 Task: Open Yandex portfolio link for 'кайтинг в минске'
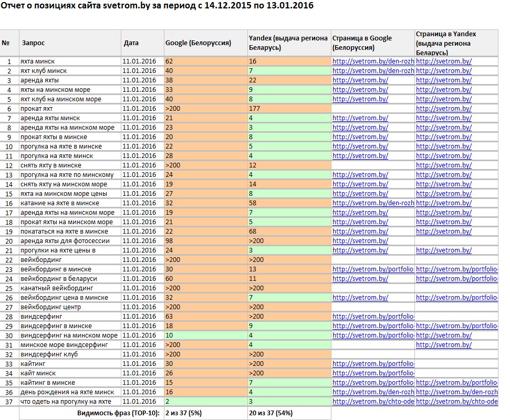click(456, 382)
